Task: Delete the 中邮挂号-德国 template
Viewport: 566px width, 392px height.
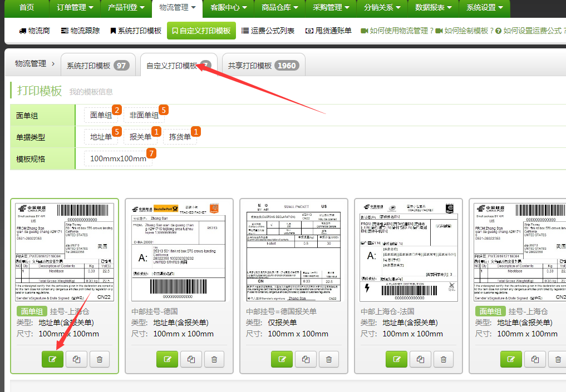Action: pyautogui.click(x=214, y=359)
